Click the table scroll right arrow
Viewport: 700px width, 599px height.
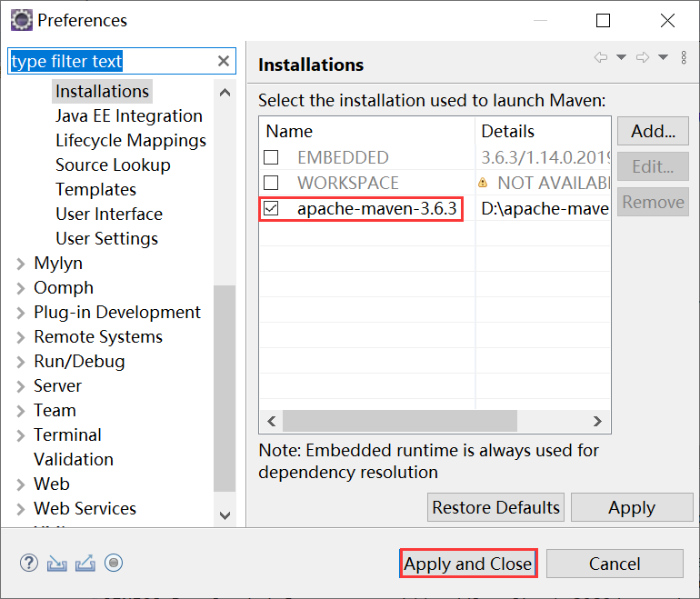point(597,421)
